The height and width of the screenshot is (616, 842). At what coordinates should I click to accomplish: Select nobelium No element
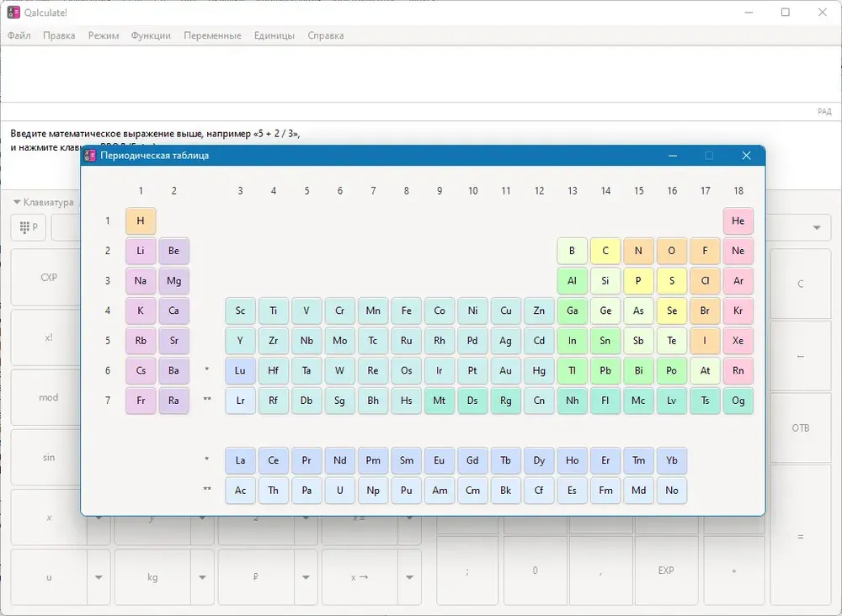[672, 491]
